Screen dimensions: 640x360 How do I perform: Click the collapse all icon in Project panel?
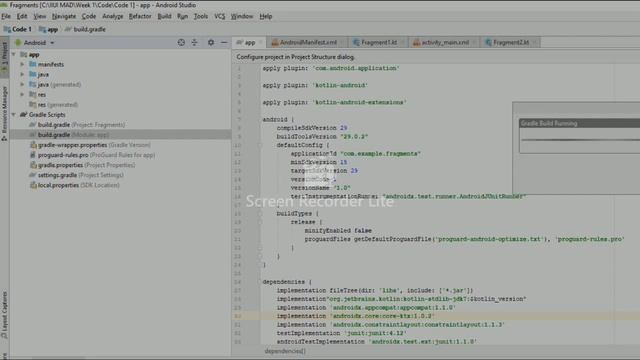[195, 42]
